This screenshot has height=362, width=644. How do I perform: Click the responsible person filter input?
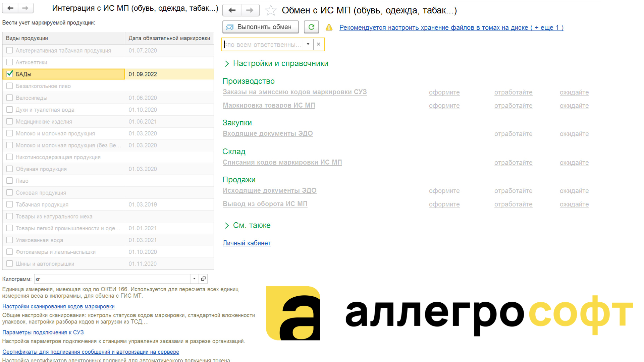coord(263,44)
